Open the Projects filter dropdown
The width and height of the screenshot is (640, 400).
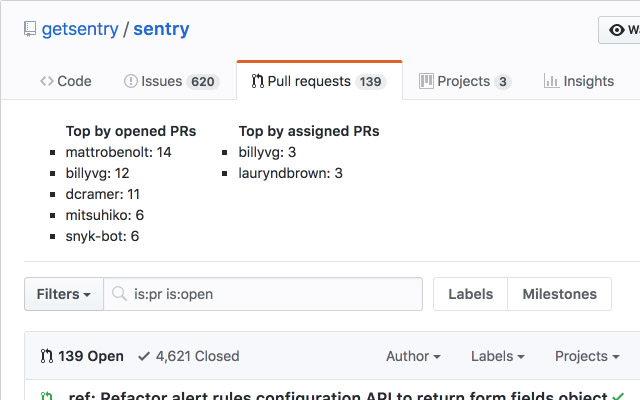point(587,356)
